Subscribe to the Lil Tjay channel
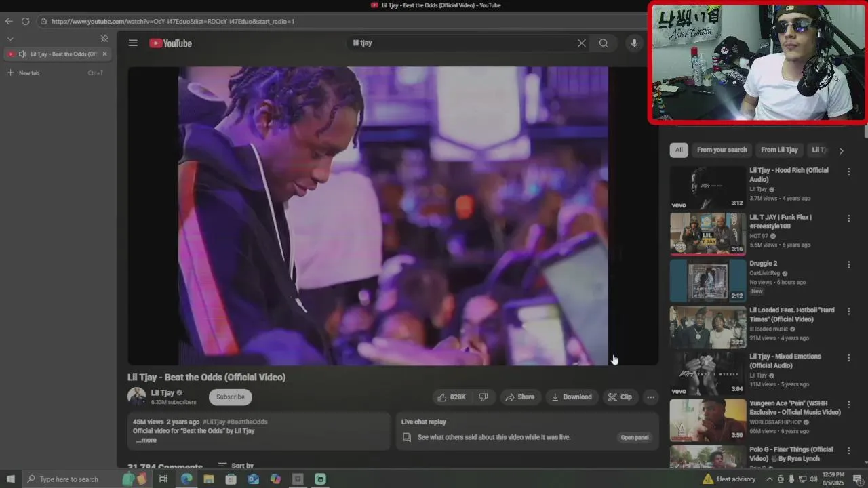The width and height of the screenshot is (868, 488). (x=231, y=397)
